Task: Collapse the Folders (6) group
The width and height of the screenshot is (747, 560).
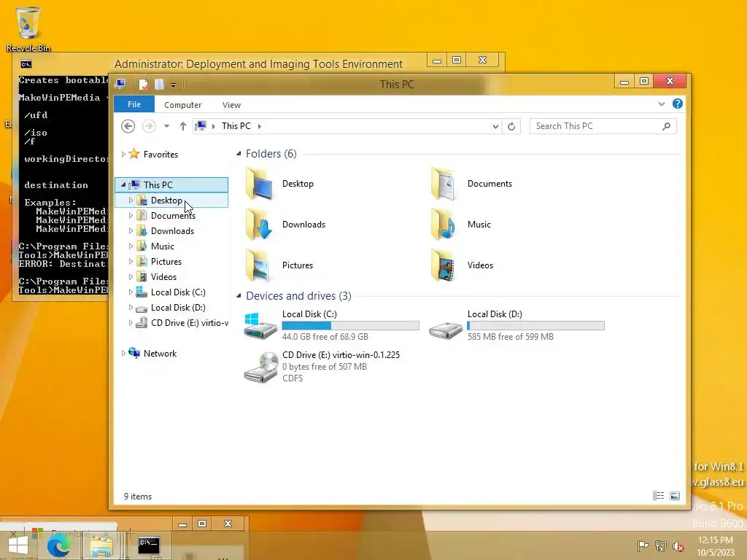Action: click(x=239, y=153)
